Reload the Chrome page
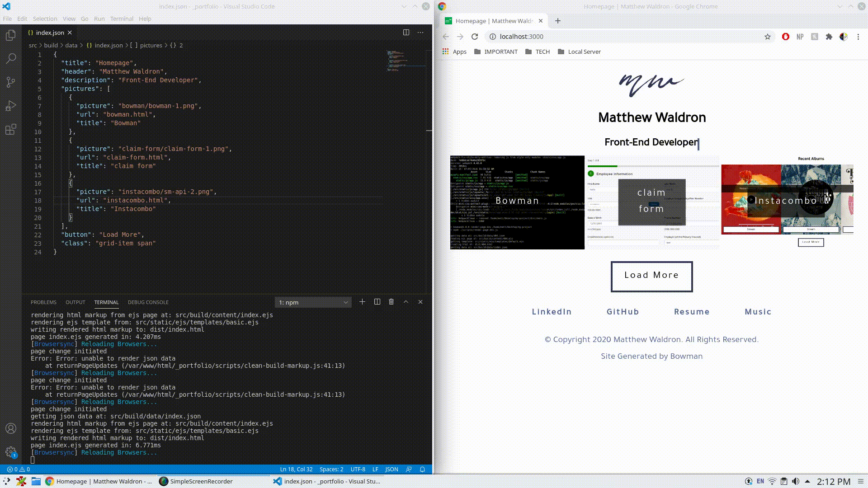Screen dimensions: 868x488 point(475,37)
